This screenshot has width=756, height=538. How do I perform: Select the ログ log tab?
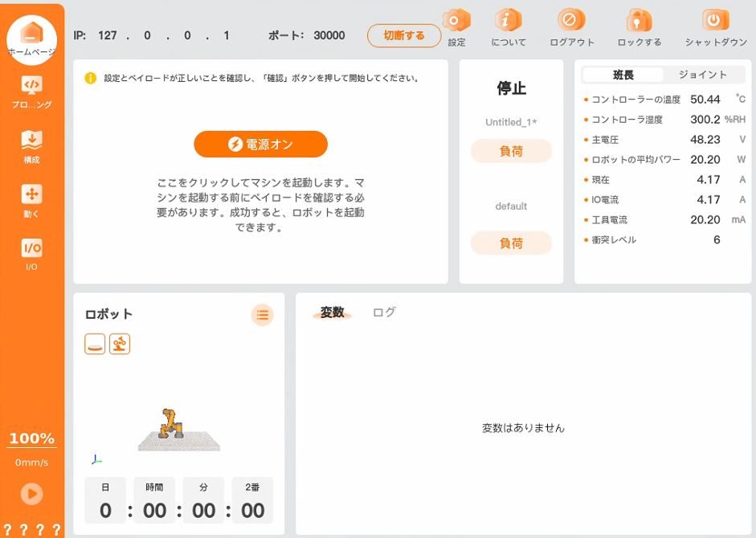point(384,312)
